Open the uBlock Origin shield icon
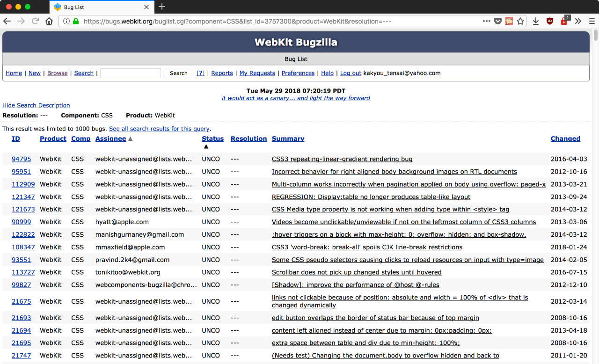599x364 pixels. tap(549, 21)
